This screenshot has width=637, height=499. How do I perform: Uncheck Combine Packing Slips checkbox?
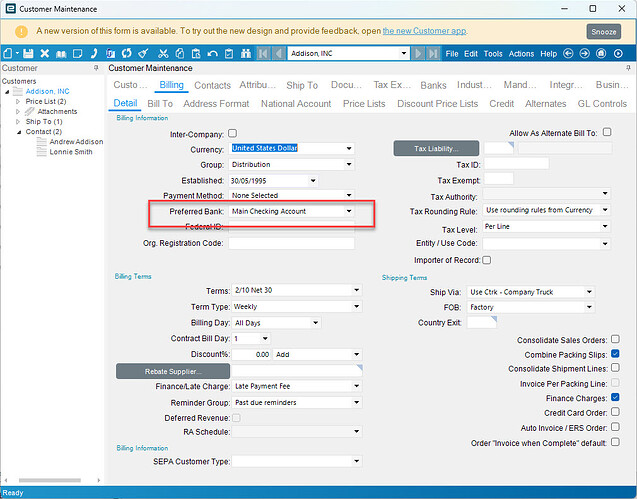(615, 354)
